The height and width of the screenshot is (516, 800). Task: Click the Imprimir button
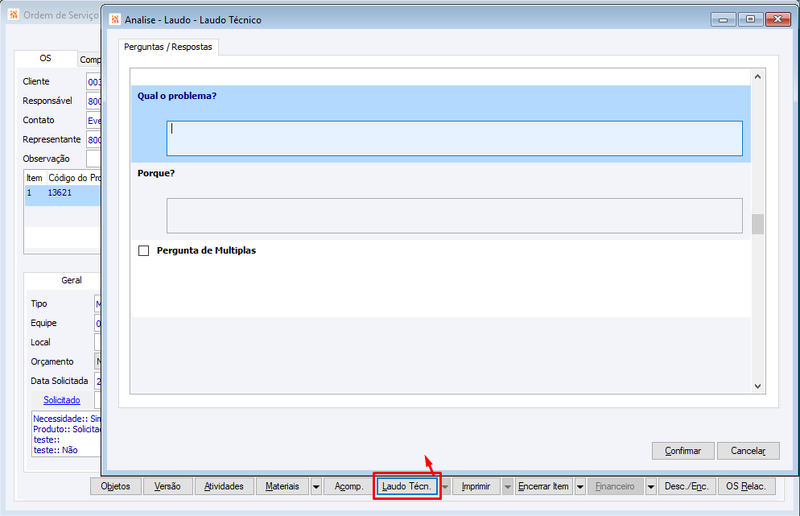pos(476,486)
